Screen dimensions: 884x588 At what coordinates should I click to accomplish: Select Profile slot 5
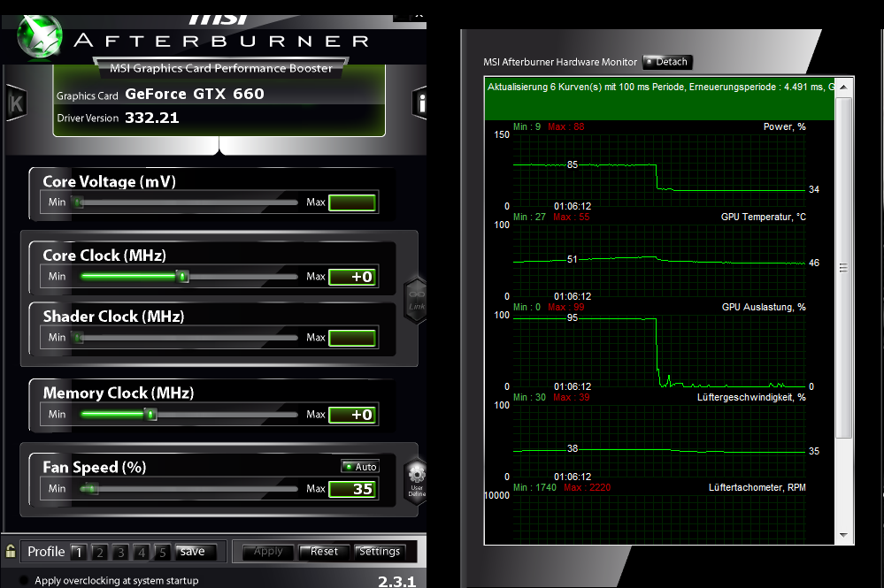coord(162,552)
